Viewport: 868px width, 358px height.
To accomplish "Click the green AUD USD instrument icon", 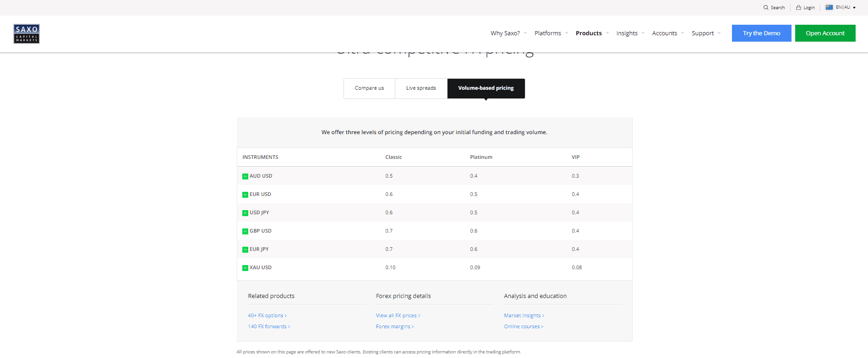I will [245, 176].
